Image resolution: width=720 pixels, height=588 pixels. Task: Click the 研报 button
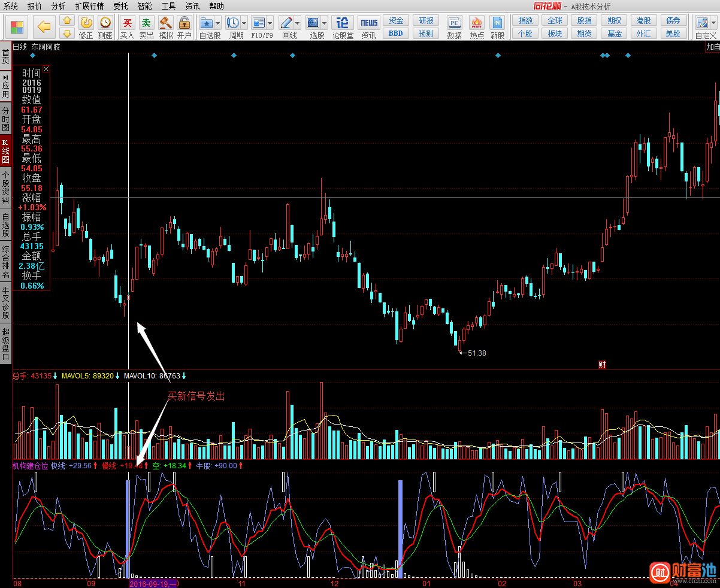tap(426, 20)
